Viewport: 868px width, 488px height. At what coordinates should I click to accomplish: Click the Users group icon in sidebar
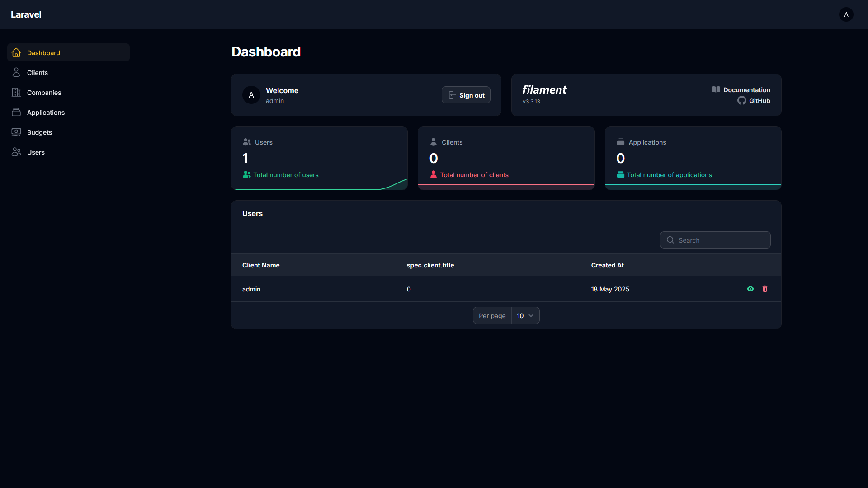16,152
